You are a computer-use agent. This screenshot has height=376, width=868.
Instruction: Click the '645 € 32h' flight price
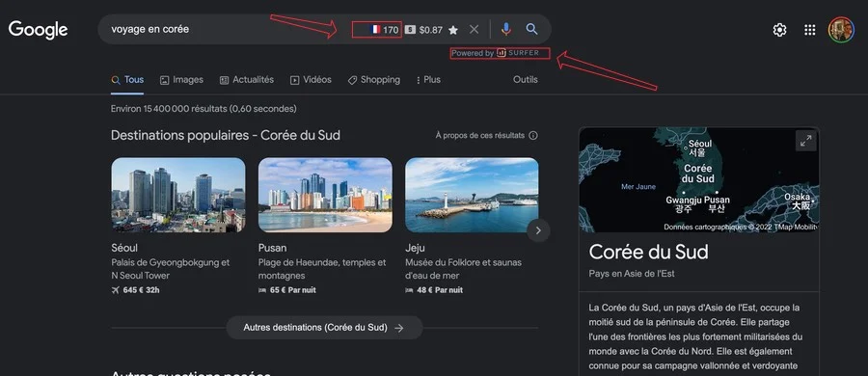tap(136, 290)
